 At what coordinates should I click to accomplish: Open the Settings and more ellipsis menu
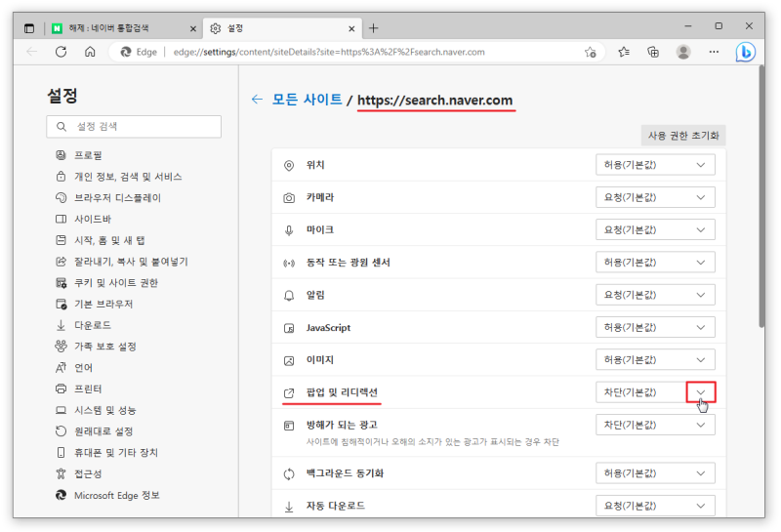coord(714,52)
